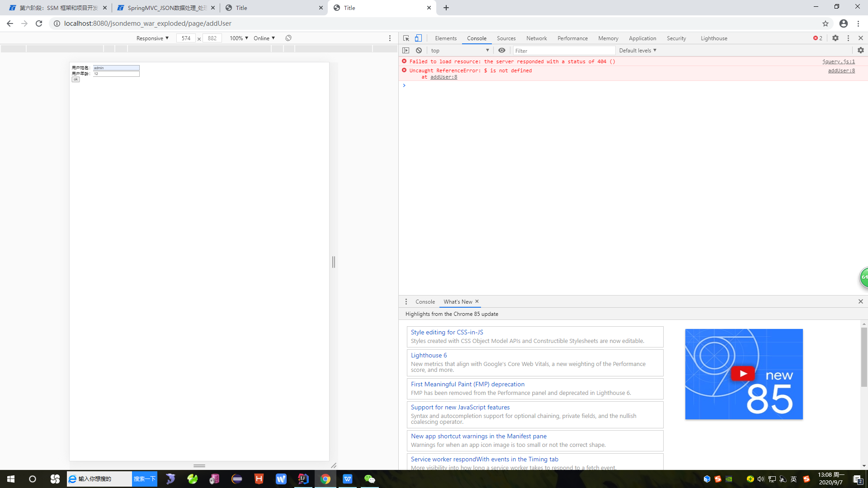Bookmark this page star icon
Viewport: 868px width, 488px height.
click(x=826, y=23)
